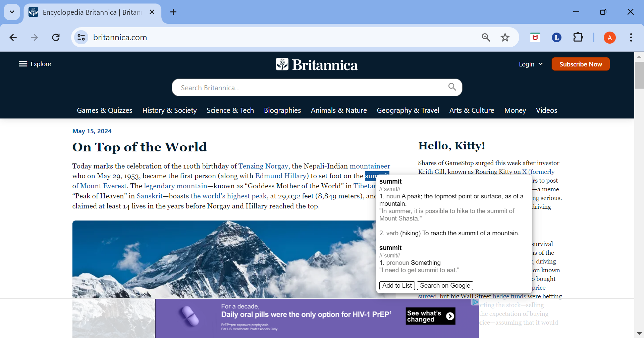
Task: Click Search on Google button
Action: click(445, 286)
